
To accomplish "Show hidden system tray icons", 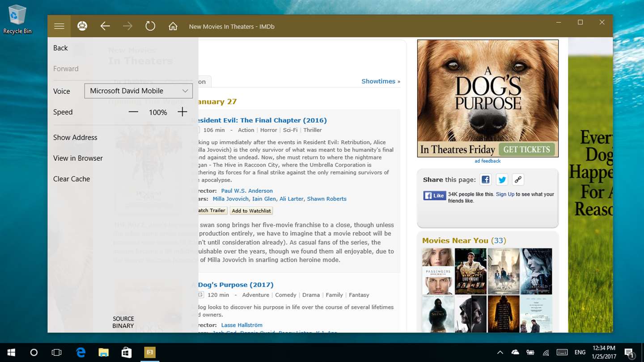I will [x=500, y=353].
